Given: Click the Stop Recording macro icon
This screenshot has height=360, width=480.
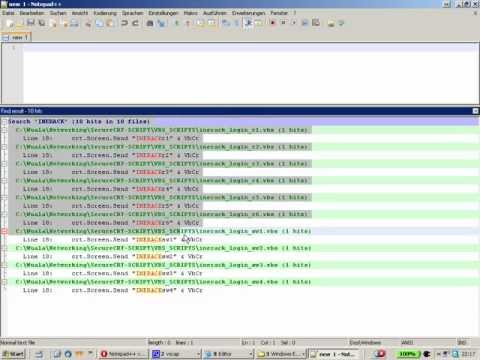Looking at the screenshot, I should click(x=283, y=23).
